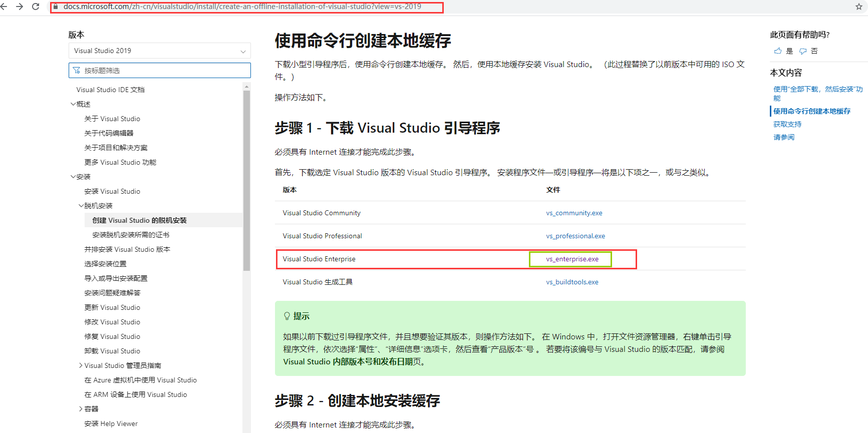868x433 pixels.
Task: Open 安装 Help Viewer
Action: pos(111,423)
